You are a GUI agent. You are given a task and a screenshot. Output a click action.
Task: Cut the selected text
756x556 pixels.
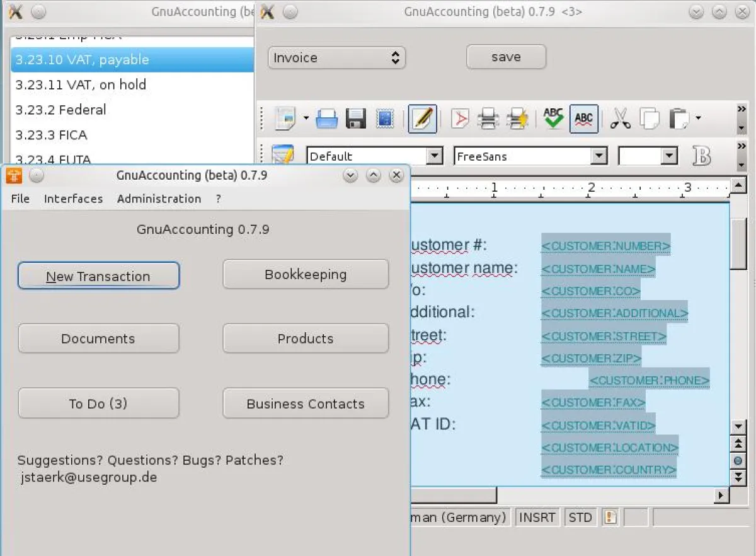620,119
